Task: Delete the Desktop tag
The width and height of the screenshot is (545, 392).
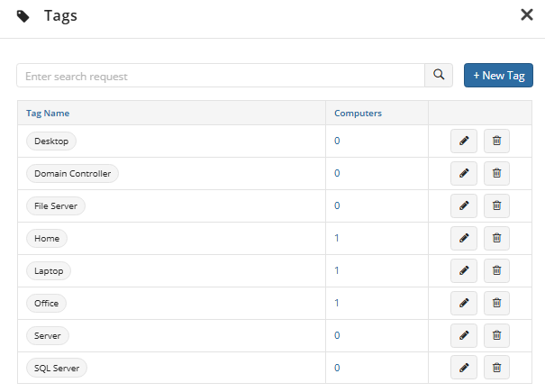Action: click(496, 141)
